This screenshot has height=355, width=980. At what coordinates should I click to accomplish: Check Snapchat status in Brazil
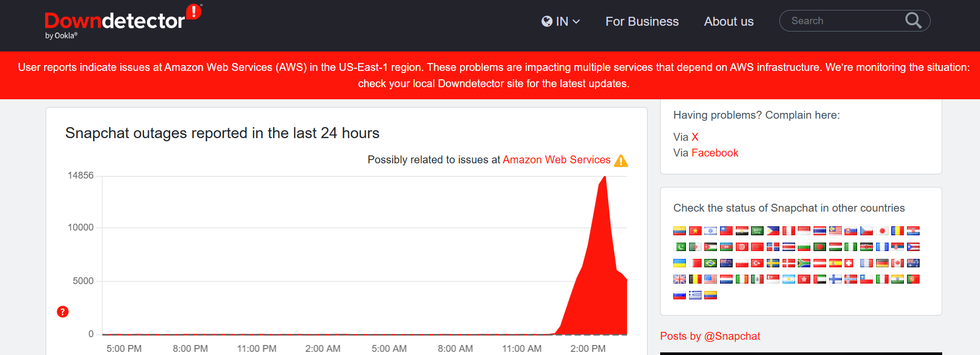tap(711, 263)
